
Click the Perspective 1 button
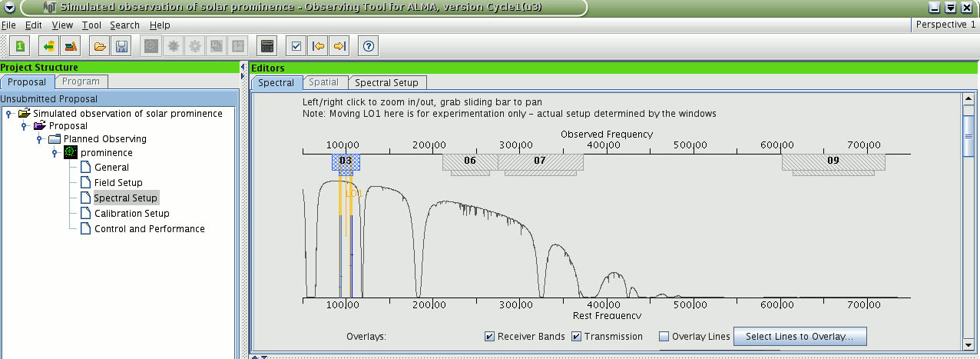pyautogui.click(x=946, y=25)
